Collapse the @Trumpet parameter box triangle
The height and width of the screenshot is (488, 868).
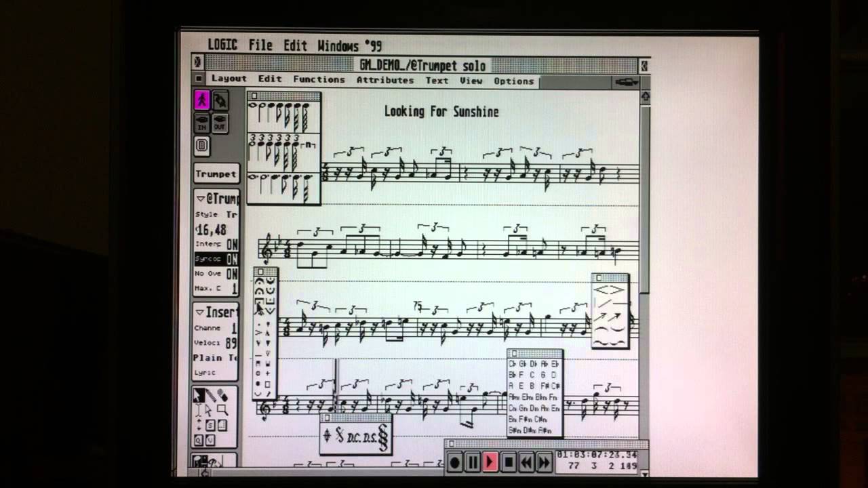coord(201,199)
